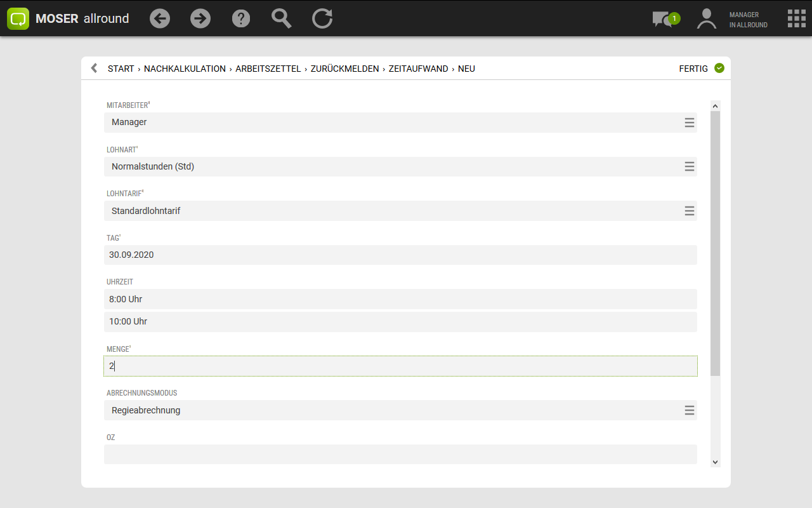Focus the Tag date field
Viewport: 812px width, 508px height.
(400, 255)
